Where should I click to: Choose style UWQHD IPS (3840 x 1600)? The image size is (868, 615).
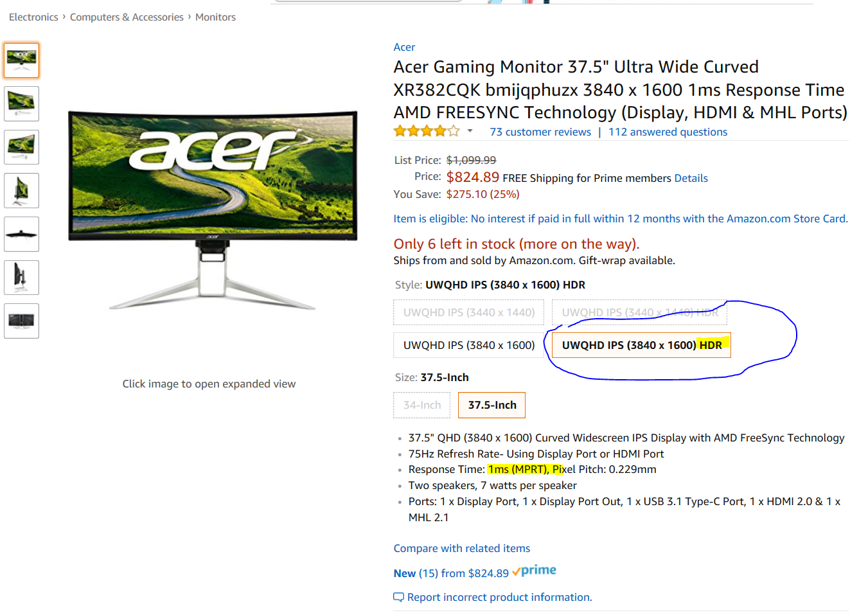tap(469, 345)
